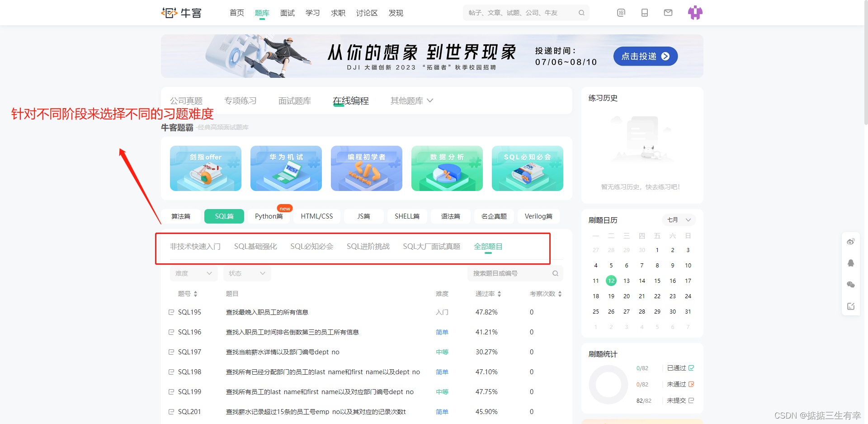Viewport: 868px width, 424px height.
Task: Open the 编程初学者 question set card
Action: [x=367, y=168]
